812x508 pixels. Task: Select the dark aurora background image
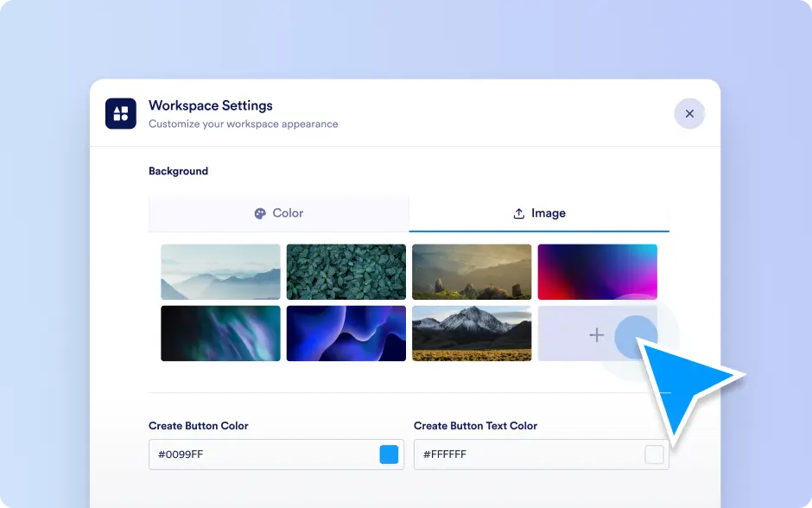click(x=220, y=333)
